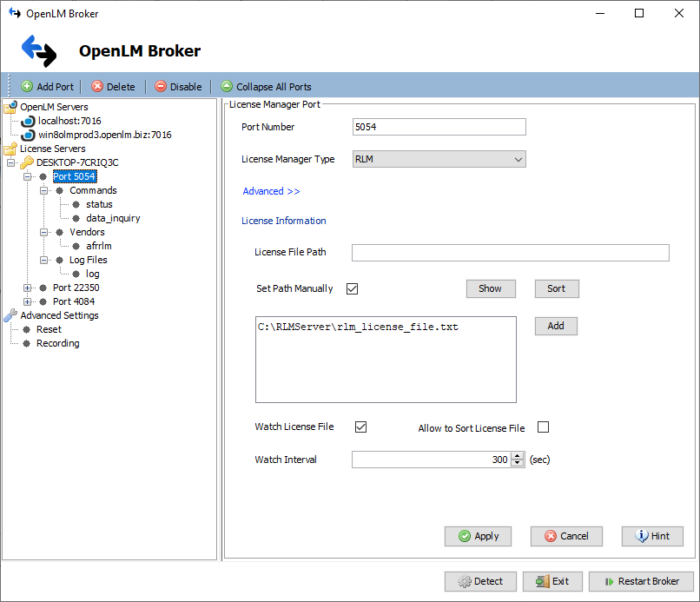Click the Advanced >> link
The image size is (700, 602).
(x=271, y=191)
